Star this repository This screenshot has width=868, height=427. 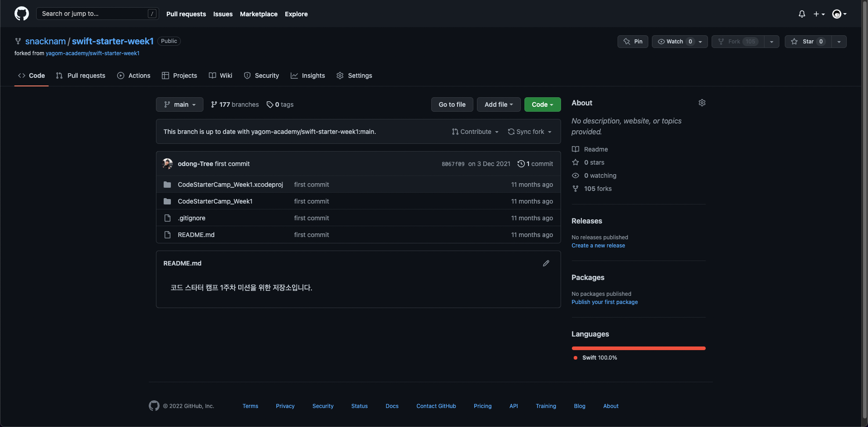click(808, 42)
